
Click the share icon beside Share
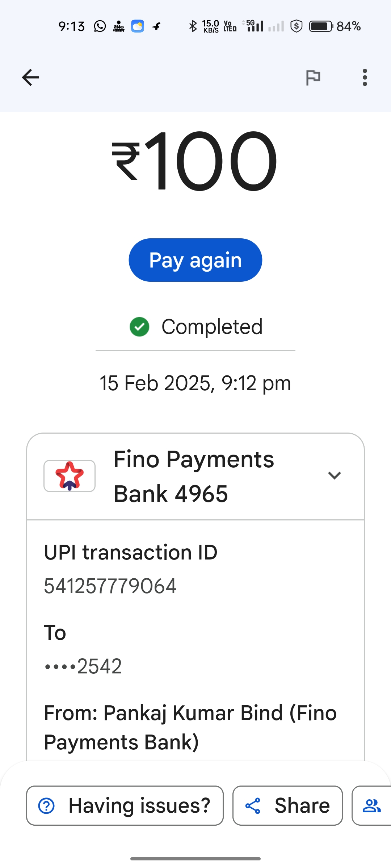point(253,806)
